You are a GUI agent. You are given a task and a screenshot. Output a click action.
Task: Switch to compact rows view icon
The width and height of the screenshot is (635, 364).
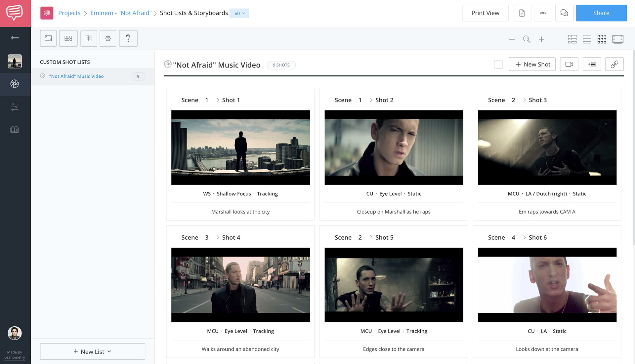587,39
